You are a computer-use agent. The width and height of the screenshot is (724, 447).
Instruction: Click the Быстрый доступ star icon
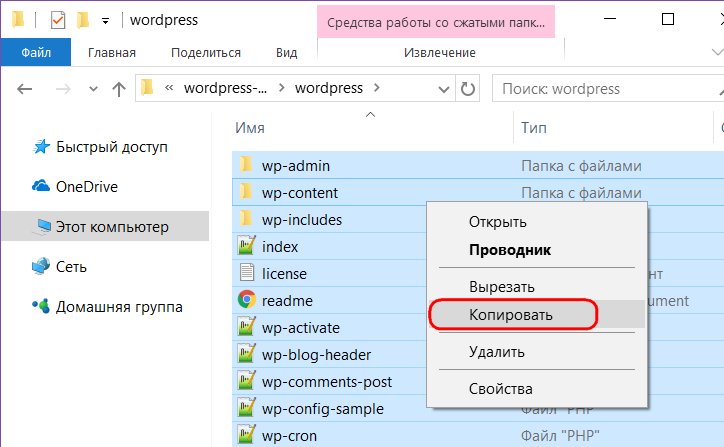click(41, 146)
